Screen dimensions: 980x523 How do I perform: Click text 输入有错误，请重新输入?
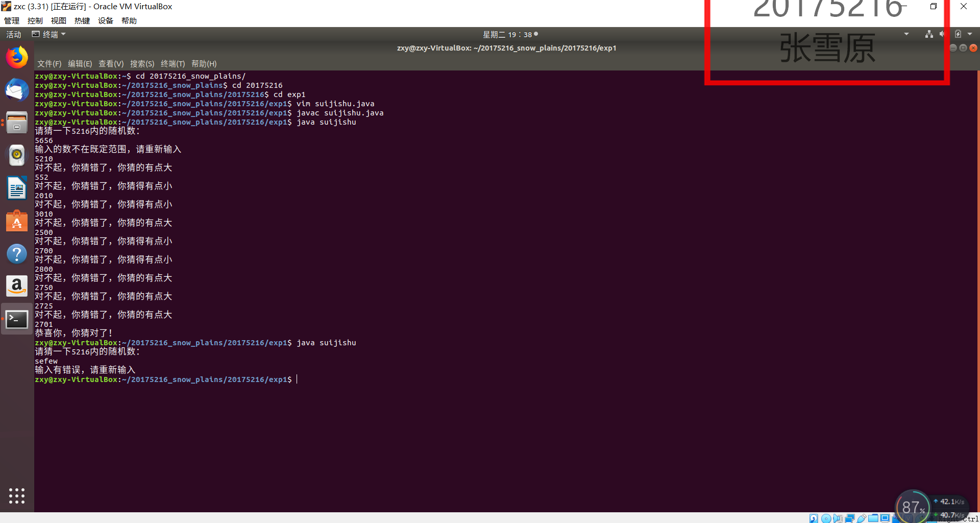(x=85, y=370)
